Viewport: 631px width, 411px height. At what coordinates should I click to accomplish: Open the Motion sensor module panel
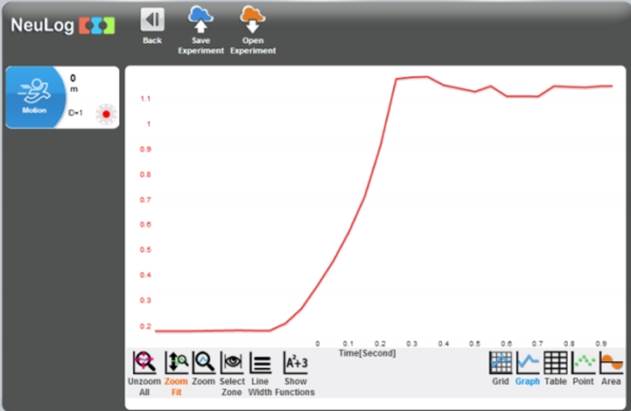(x=35, y=98)
